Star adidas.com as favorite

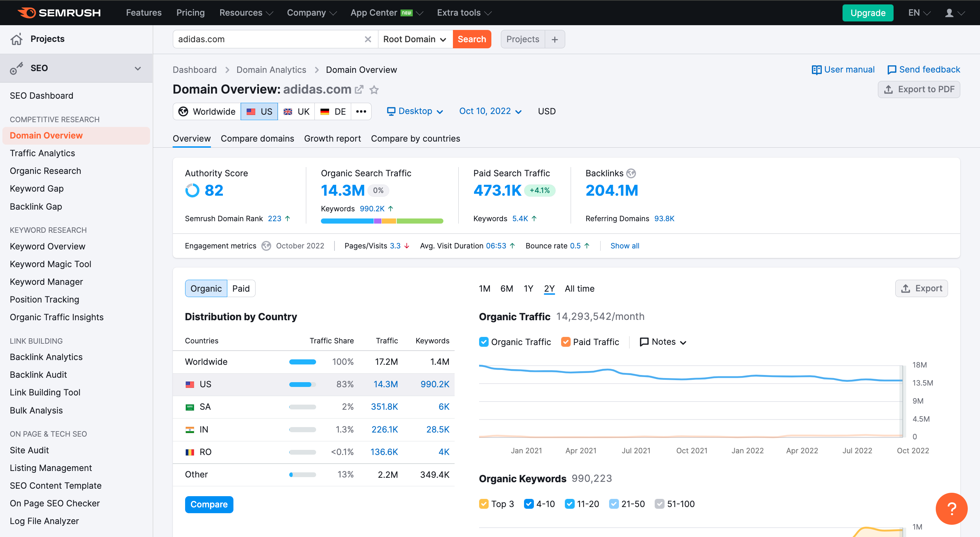374,89
